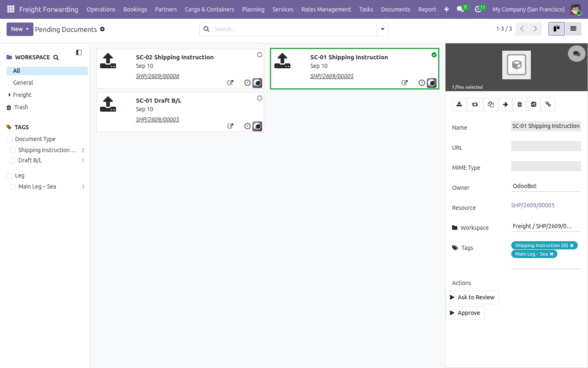Move selected document with arrow icon
Screen dimensions: 588x368
tap(506, 104)
